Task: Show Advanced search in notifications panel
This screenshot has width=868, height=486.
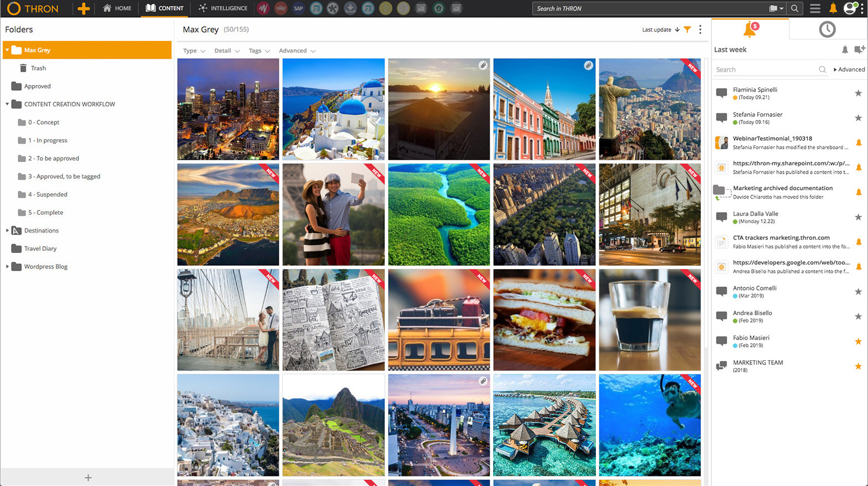Action: click(849, 69)
